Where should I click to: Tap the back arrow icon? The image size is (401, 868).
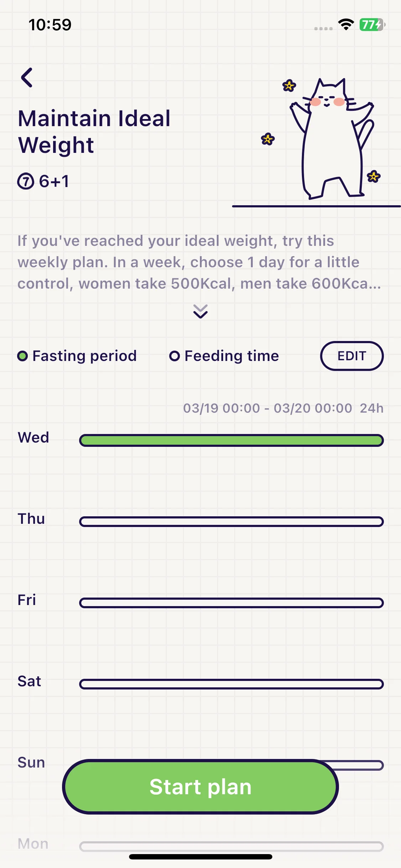[27, 78]
